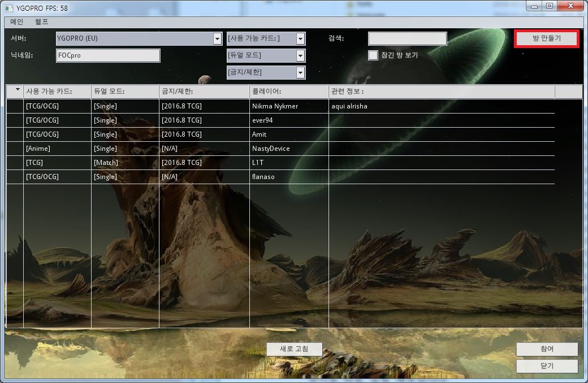The width and height of the screenshot is (588, 383).
Task: Enable the 잠긴 방 보기 checkbox
Action: (373, 55)
